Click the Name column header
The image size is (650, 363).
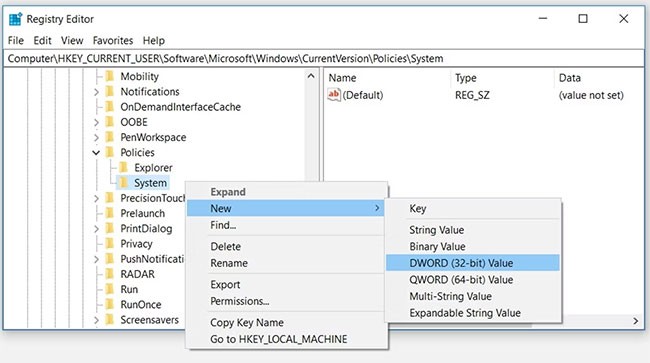[x=388, y=78]
